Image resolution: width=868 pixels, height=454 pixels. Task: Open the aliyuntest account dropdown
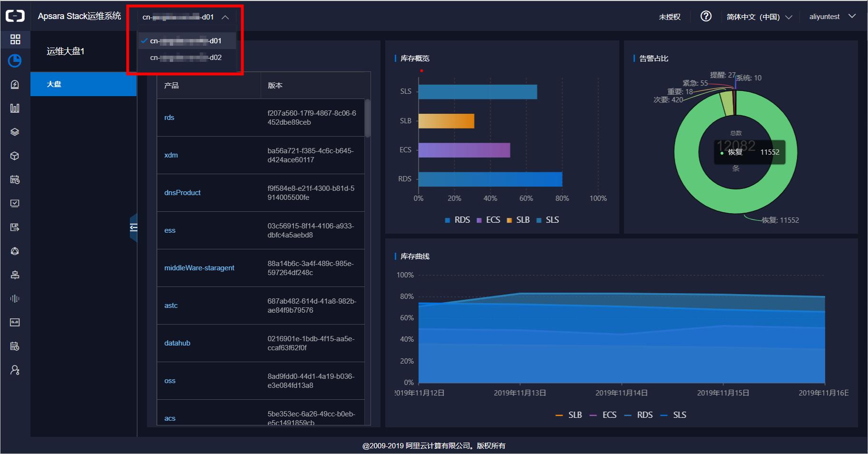click(x=832, y=16)
